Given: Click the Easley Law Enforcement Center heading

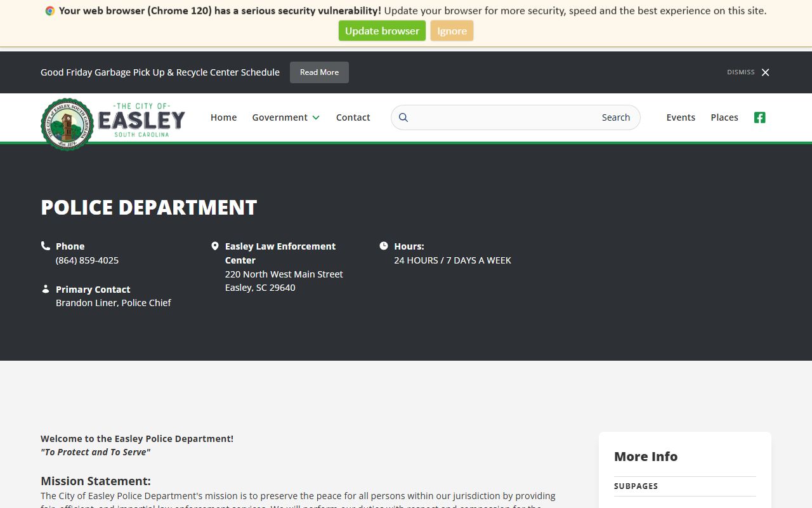Looking at the screenshot, I should coord(280,253).
